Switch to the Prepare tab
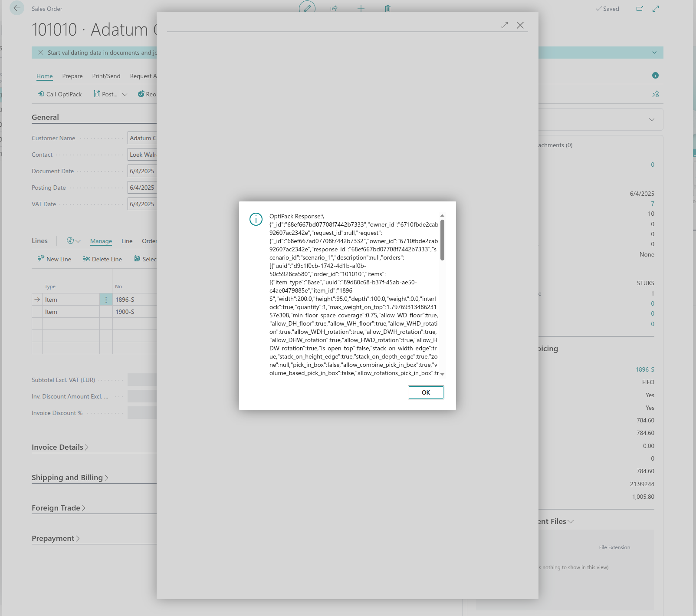696x616 pixels. (x=72, y=76)
